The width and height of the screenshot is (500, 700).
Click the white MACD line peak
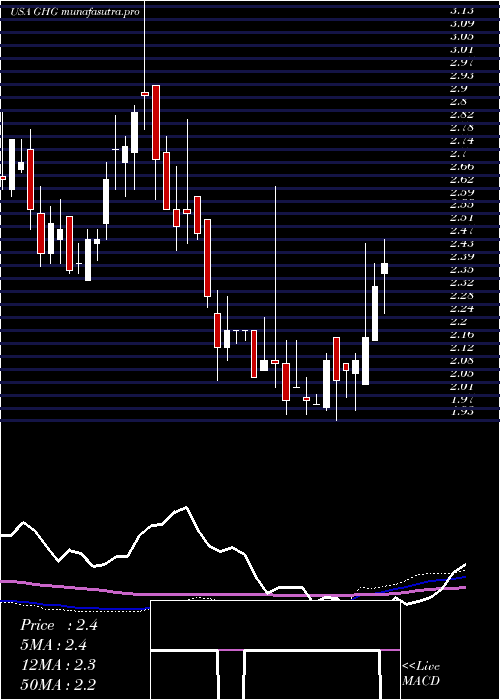tap(186, 507)
